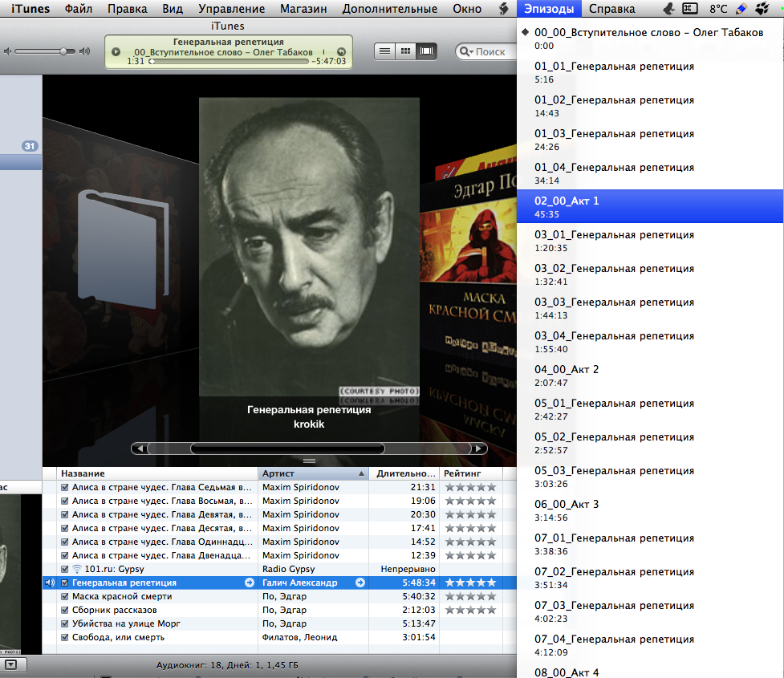Click the Cover Flow left scroll arrow

(x=140, y=449)
